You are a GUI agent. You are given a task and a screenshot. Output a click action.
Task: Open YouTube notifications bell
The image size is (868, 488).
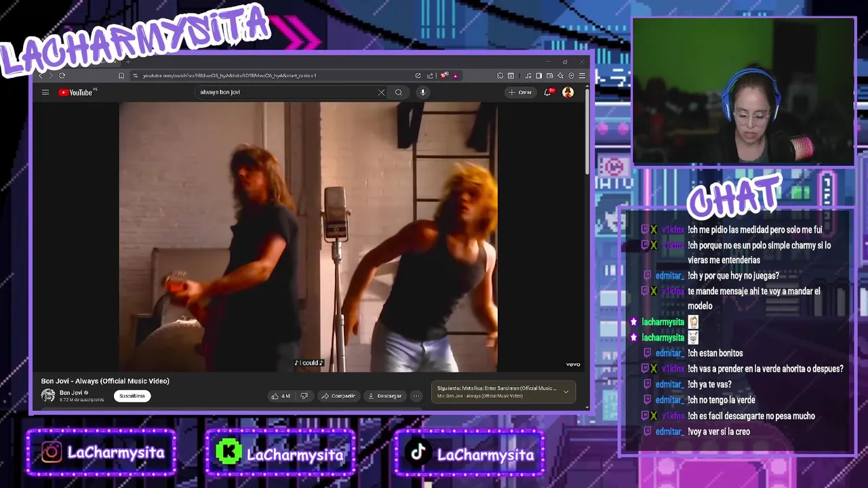(x=547, y=92)
